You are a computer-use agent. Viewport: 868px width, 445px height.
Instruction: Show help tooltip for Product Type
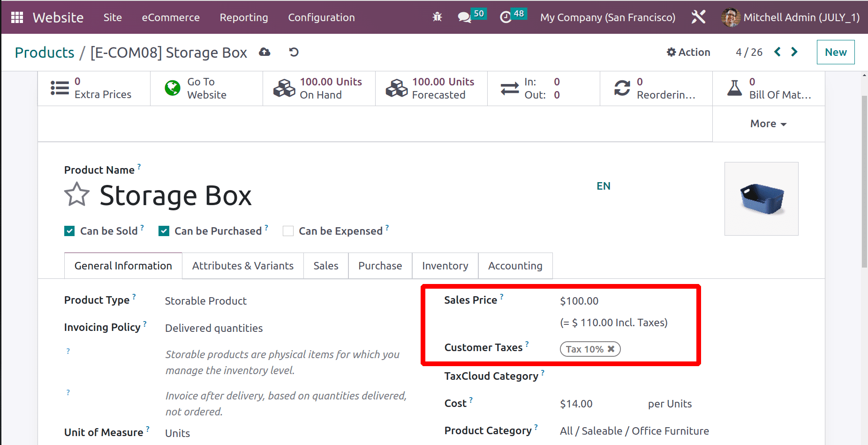[x=134, y=296]
